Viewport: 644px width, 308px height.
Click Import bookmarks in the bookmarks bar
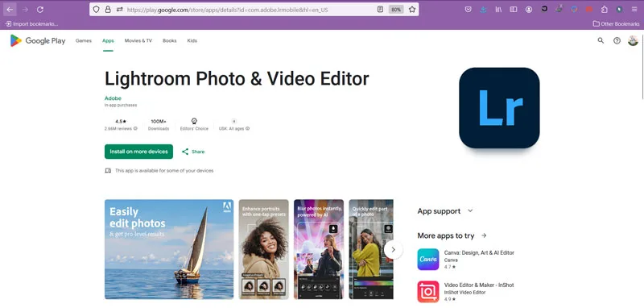pos(31,24)
